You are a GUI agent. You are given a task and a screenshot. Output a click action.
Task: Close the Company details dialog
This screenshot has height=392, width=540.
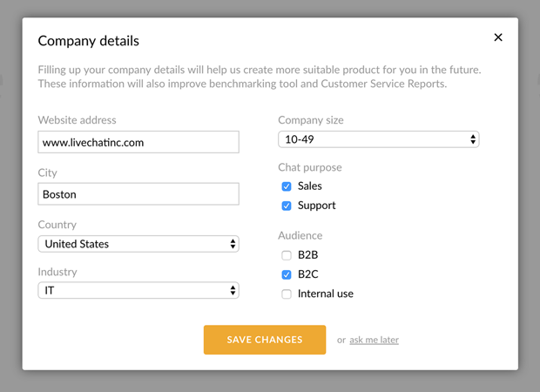[498, 37]
